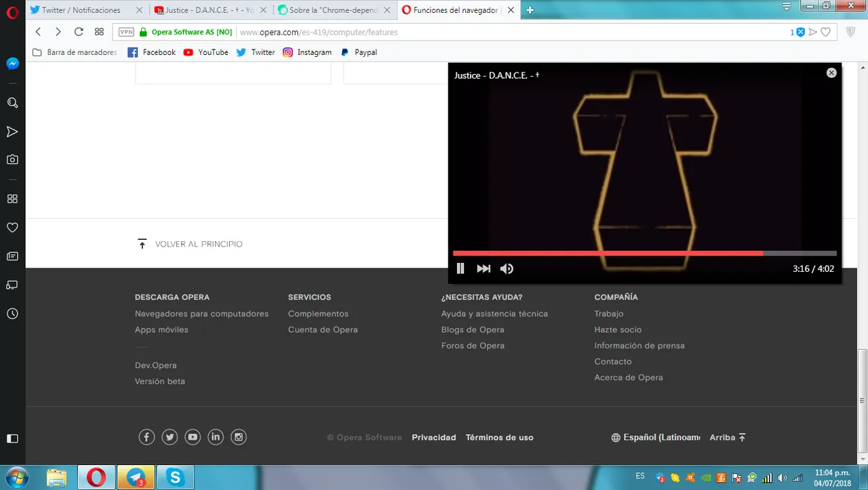
Task: Open the Paypal bookmark
Action: (358, 52)
